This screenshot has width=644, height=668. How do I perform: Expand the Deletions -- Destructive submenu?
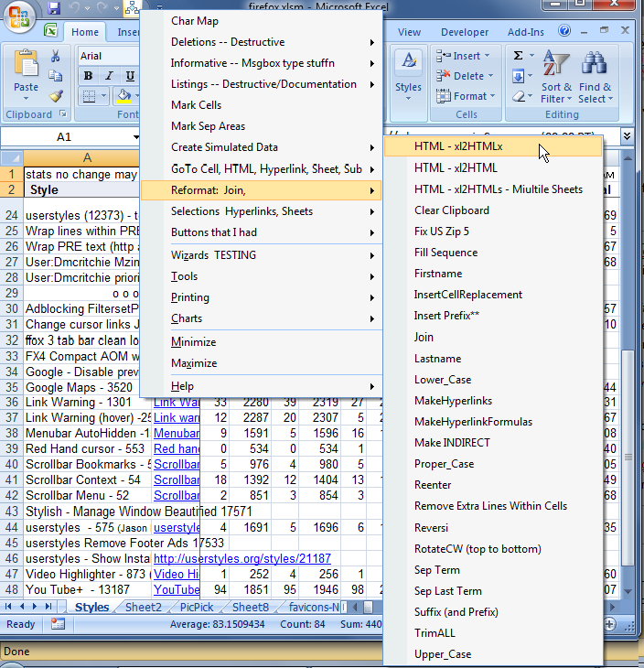click(261, 42)
